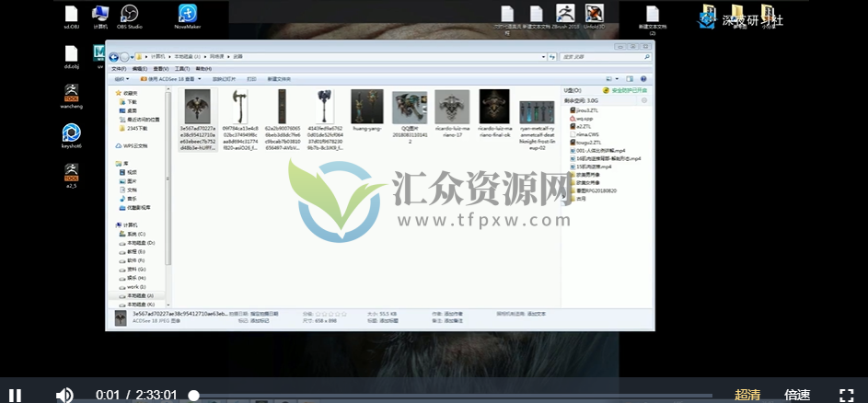Open dd.obj file on desktop
This screenshot has height=403, width=868.
pyautogui.click(x=72, y=57)
